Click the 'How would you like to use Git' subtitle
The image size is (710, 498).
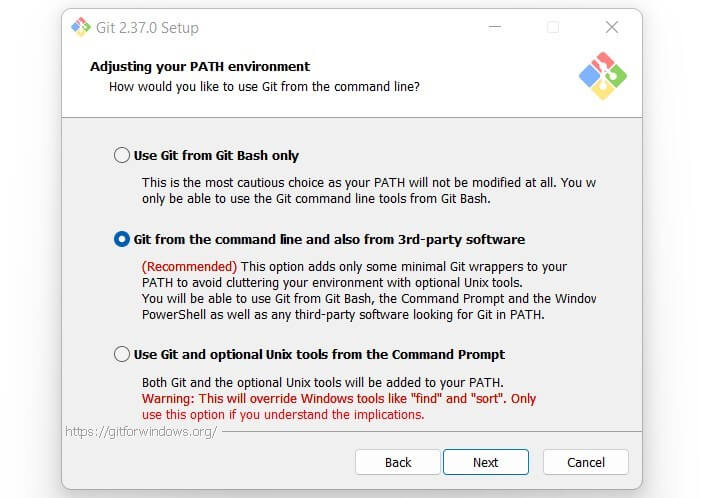(x=264, y=87)
